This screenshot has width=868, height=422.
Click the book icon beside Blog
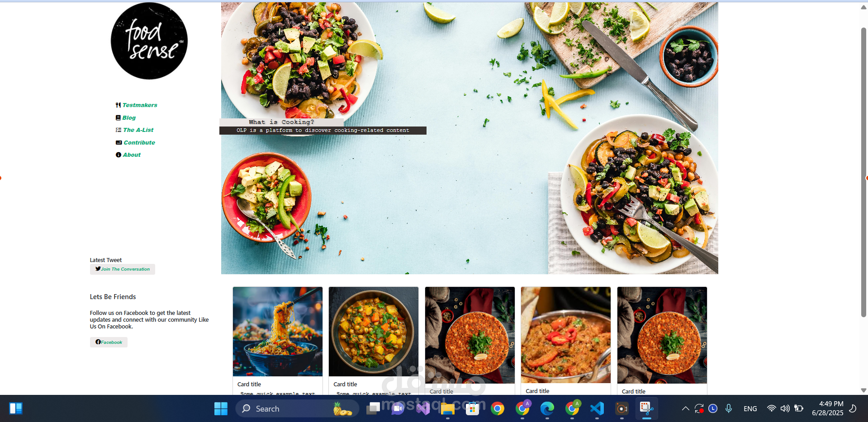tap(118, 117)
